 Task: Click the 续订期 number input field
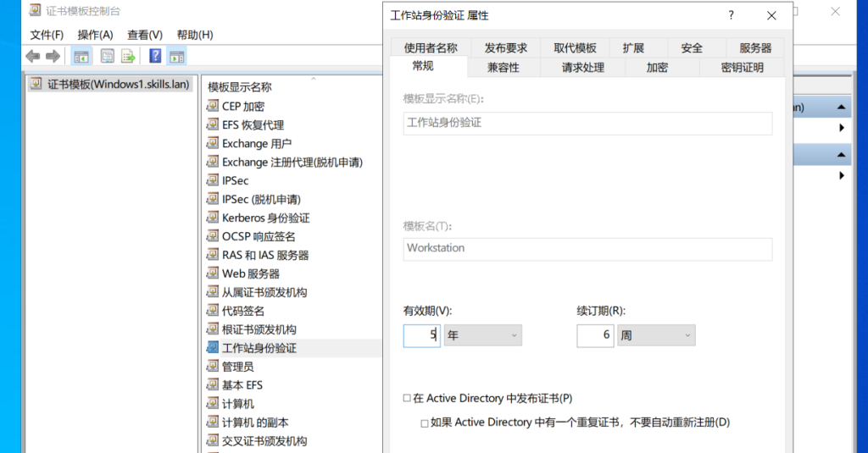595,335
